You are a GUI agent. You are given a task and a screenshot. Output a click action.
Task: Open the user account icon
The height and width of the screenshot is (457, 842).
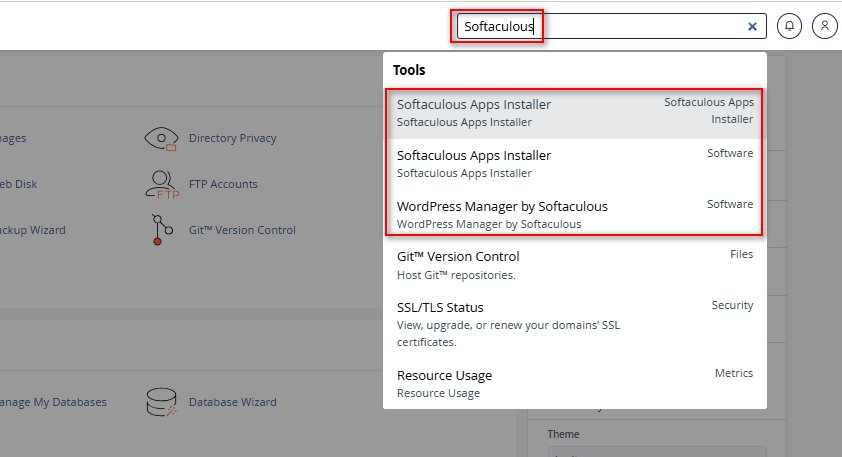point(825,26)
